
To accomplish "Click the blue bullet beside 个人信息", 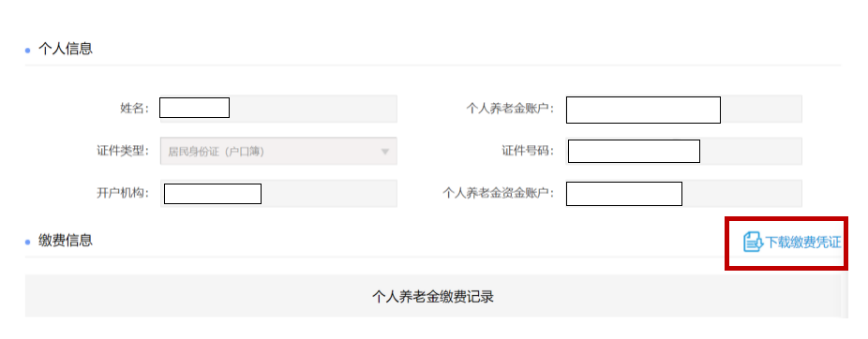I will (x=28, y=51).
